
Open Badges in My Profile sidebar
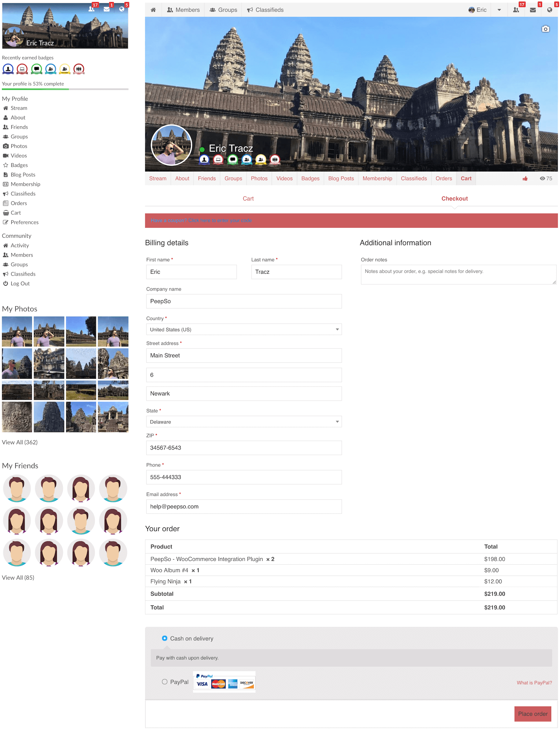[19, 165]
